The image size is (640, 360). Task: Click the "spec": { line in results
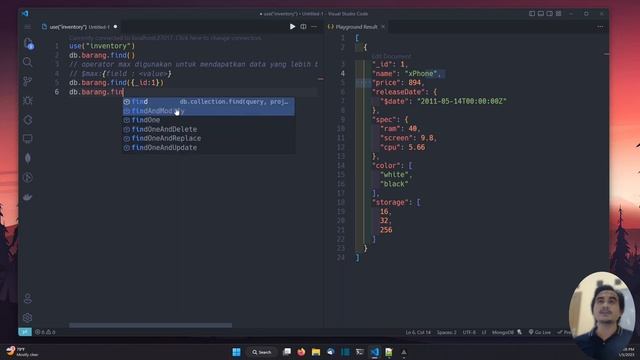(x=390, y=120)
